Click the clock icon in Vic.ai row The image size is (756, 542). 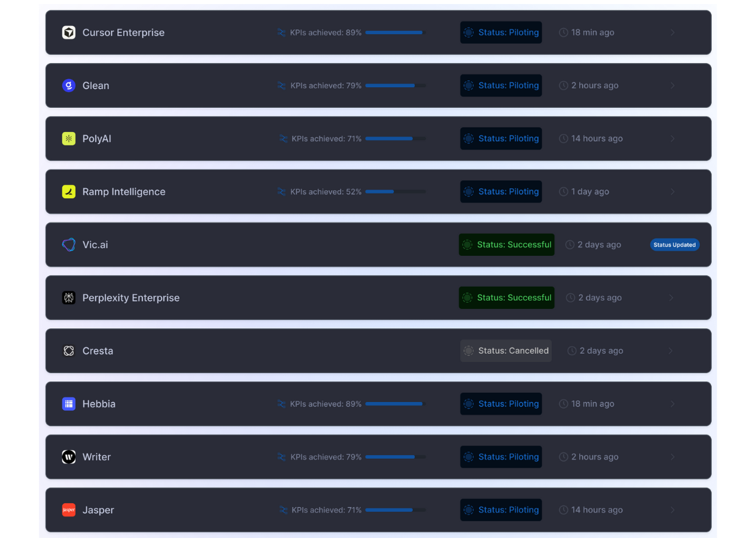[570, 245]
